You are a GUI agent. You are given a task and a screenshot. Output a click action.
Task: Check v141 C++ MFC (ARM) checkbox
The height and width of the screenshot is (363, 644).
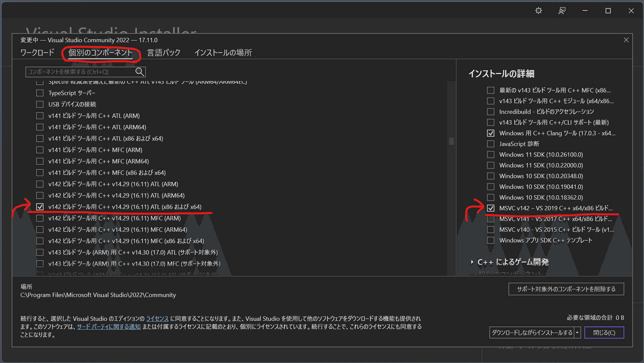point(40,150)
